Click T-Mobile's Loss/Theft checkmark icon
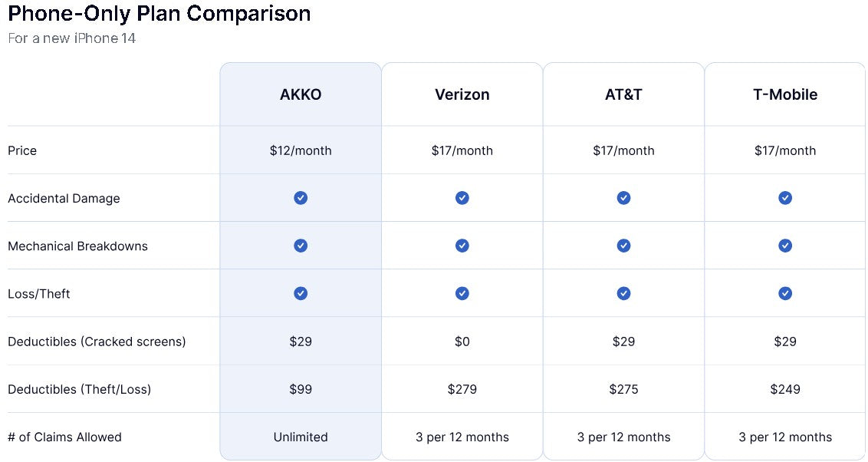 [785, 293]
